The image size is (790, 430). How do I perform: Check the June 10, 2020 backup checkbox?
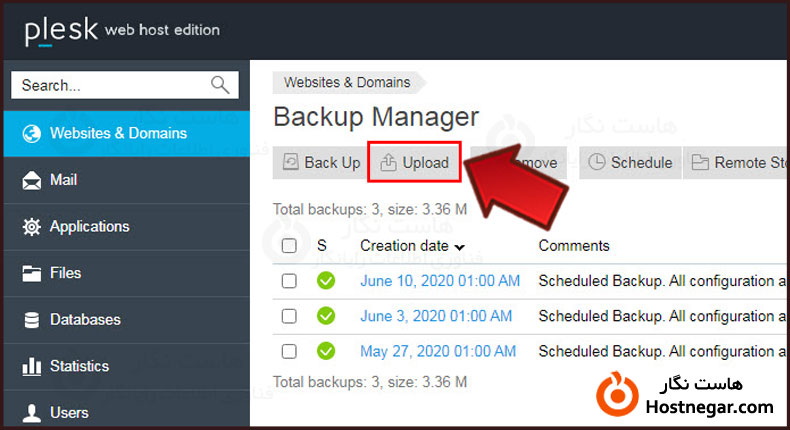289,281
